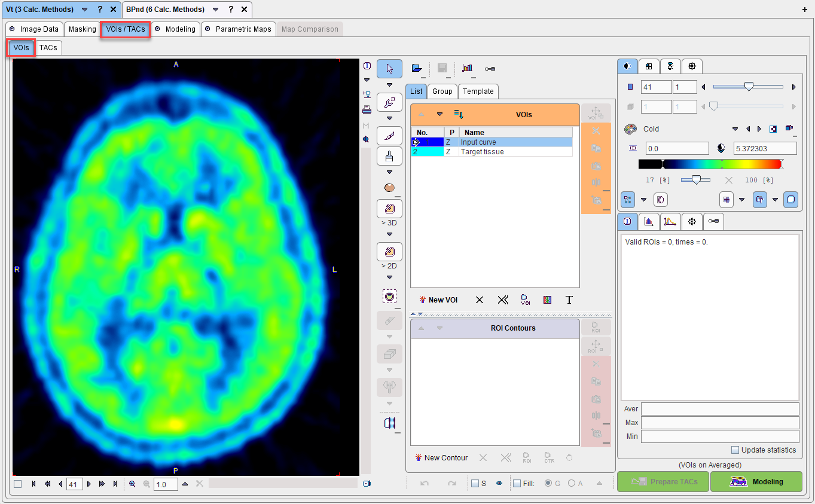Viewport: 815px width, 504px height.
Task: Zoom in on the brain image
Action: pos(132,484)
